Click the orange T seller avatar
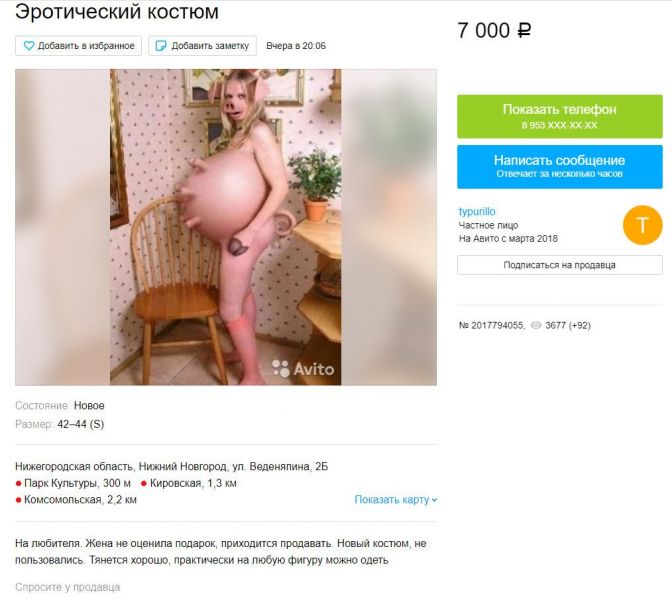Viewport: 672px width, 600px height. (642, 225)
